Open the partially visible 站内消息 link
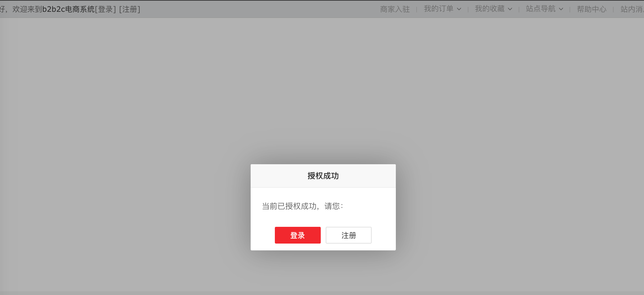Viewport: 644px width, 295px height. pyautogui.click(x=632, y=9)
